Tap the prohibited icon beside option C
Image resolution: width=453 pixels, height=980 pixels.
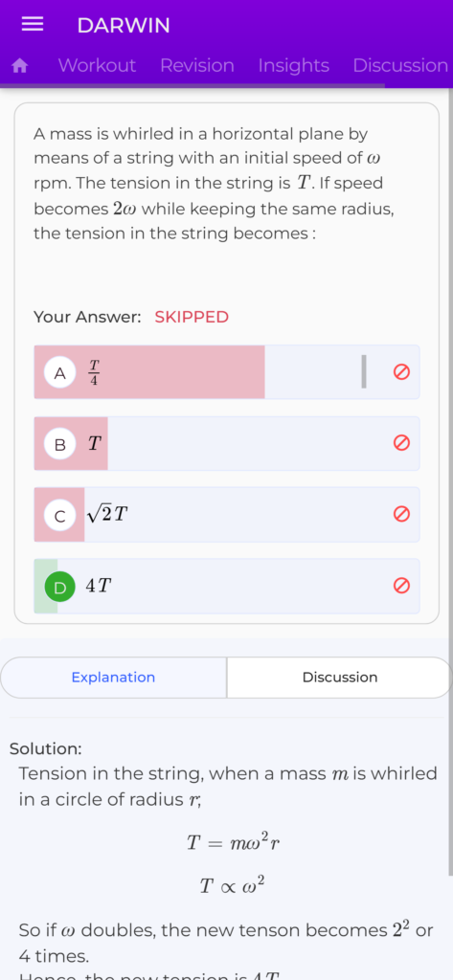[x=401, y=514]
